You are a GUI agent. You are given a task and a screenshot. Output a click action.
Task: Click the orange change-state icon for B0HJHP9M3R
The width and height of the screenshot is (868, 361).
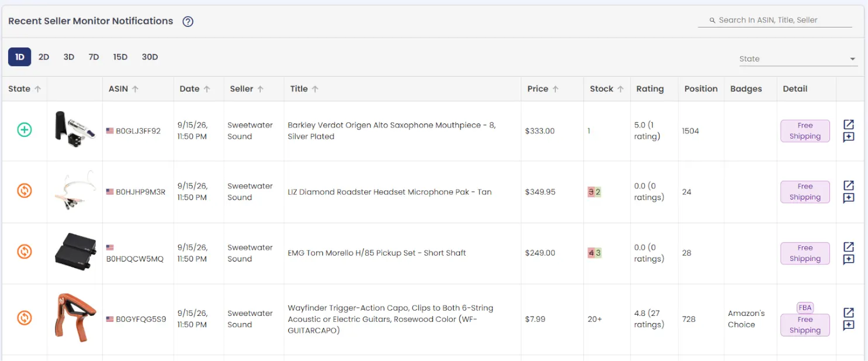click(x=24, y=191)
